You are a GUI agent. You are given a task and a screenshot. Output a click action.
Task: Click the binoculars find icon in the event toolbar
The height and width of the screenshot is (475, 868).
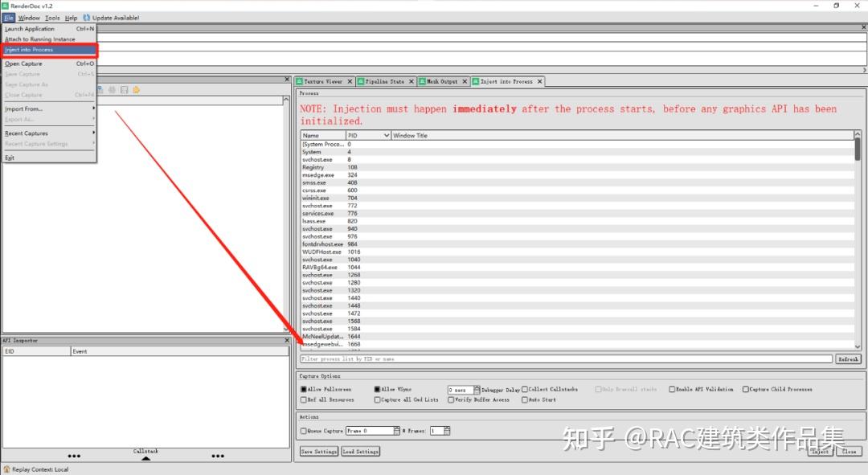pos(112,90)
